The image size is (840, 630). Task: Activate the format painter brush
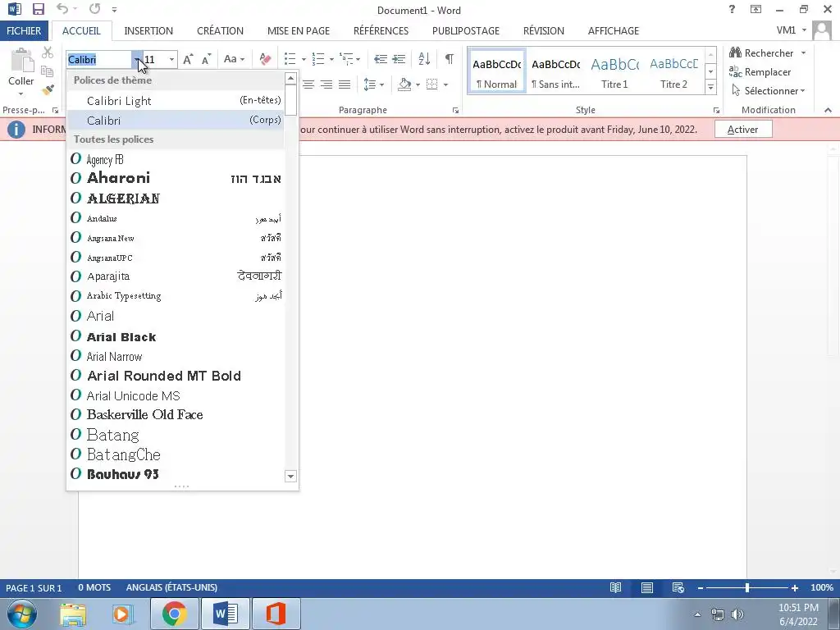[x=48, y=89]
